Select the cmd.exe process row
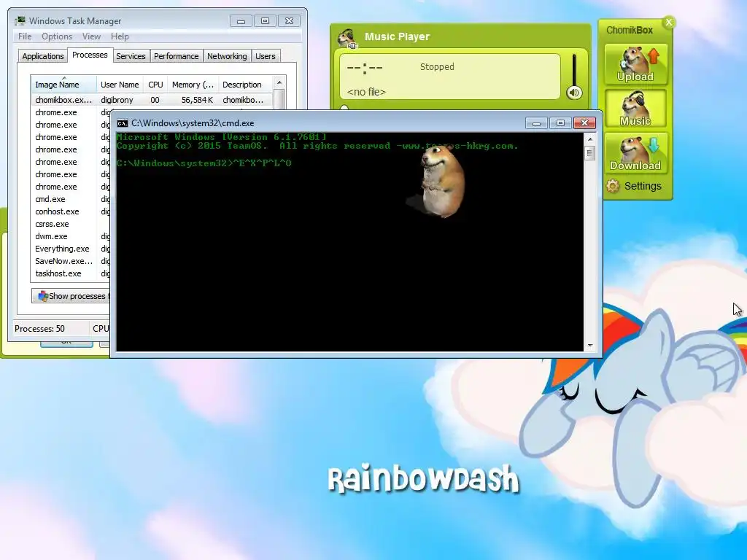The width and height of the screenshot is (747, 560). pyautogui.click(x=71, y=199)
